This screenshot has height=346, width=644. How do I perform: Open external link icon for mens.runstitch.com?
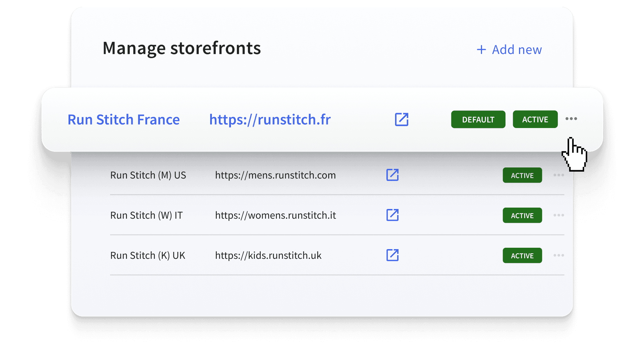point(392,175)
